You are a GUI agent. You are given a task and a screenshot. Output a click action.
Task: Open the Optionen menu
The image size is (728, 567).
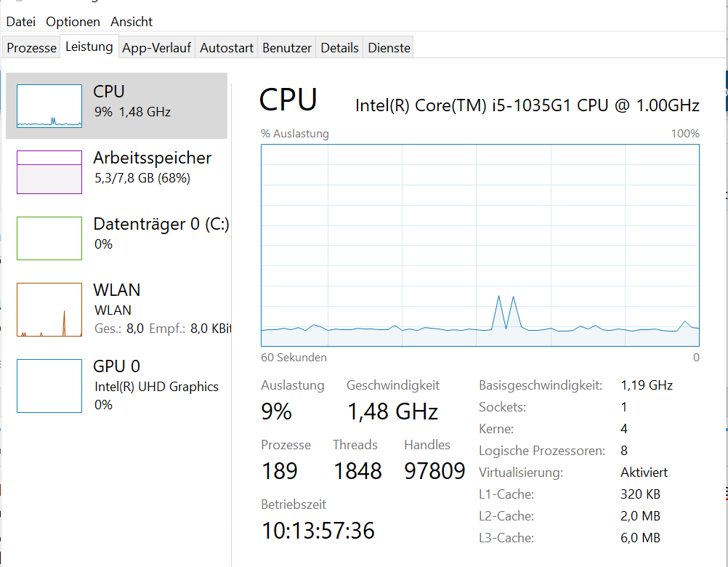(x=73, y=22)
